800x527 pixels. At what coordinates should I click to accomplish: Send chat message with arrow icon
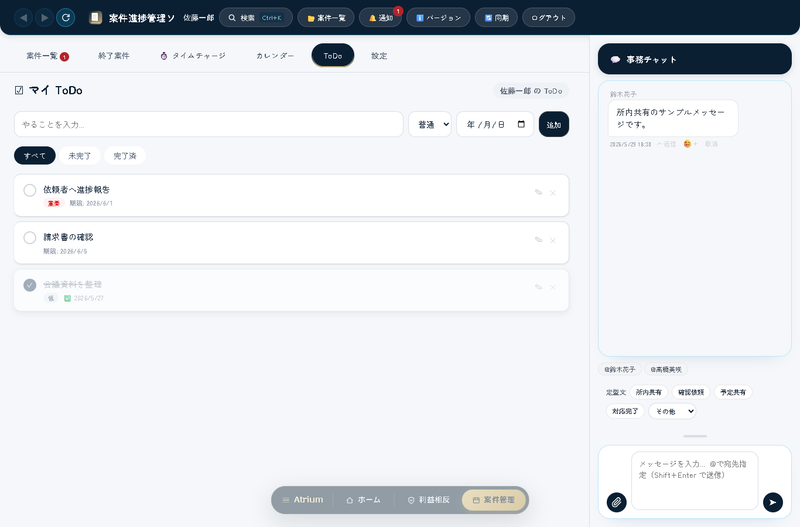(x=773, y=503)
